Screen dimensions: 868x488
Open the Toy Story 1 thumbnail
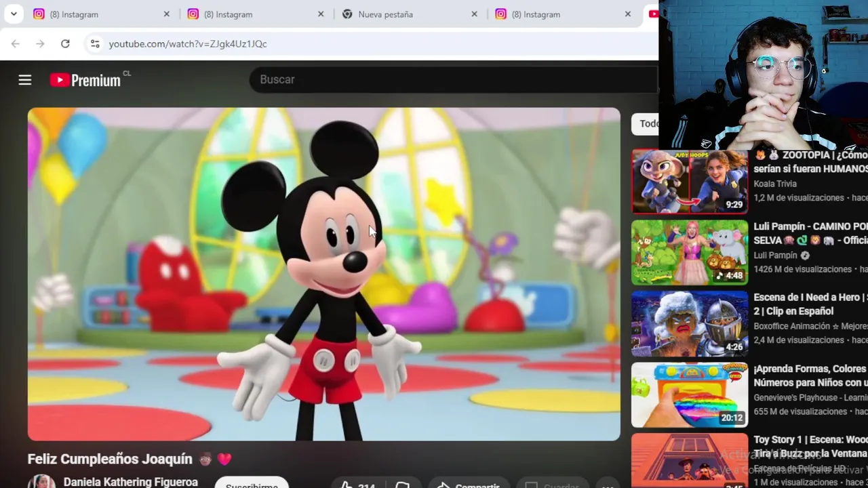[690, 461]
